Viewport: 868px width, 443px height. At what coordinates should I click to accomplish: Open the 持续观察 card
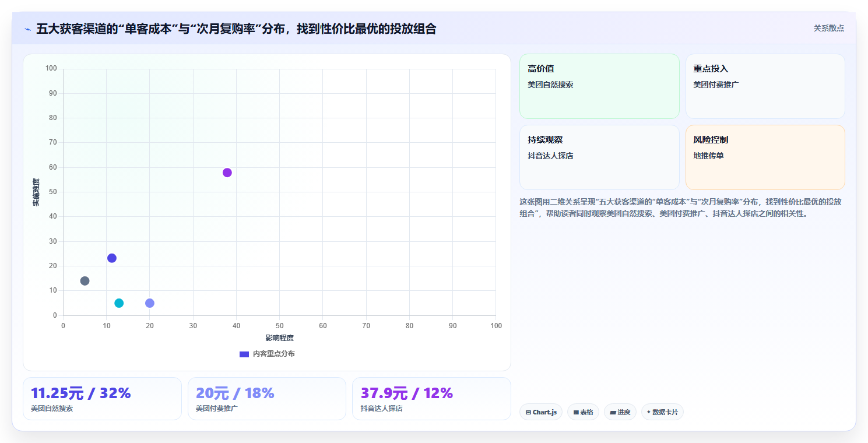[x=599, y=157]
